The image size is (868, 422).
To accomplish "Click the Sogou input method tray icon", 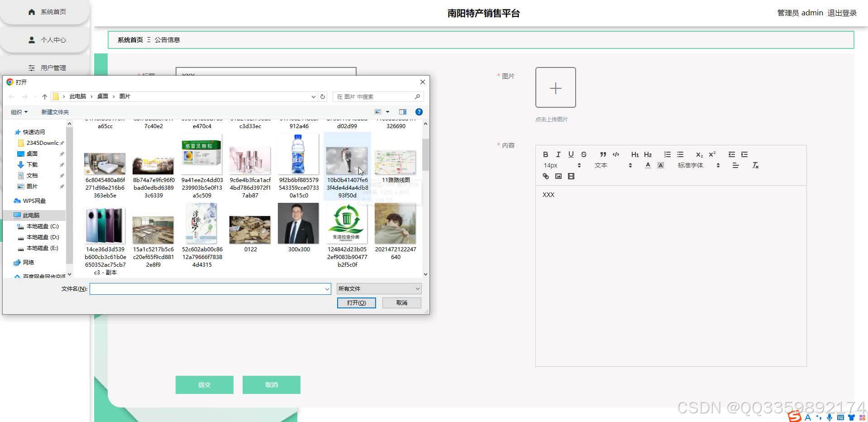I will coord(794,416).
